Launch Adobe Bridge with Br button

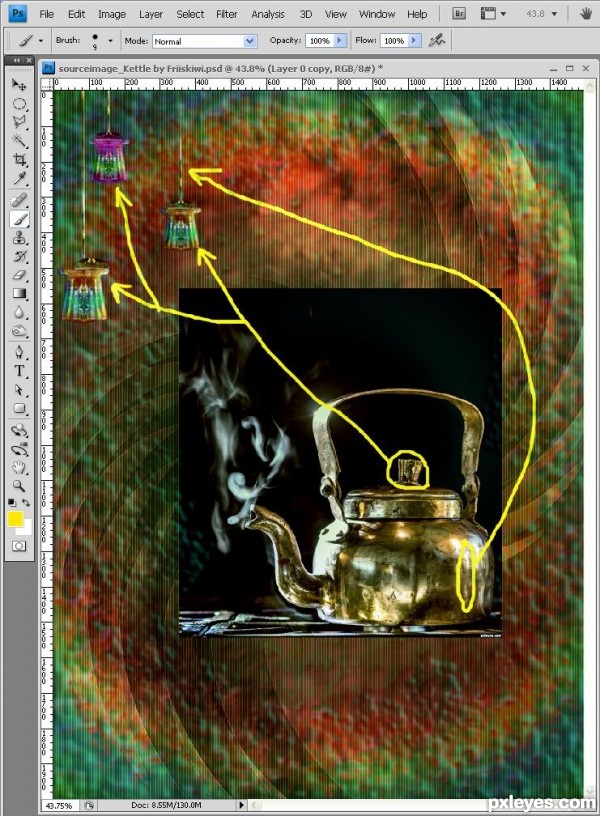point(459,14)
